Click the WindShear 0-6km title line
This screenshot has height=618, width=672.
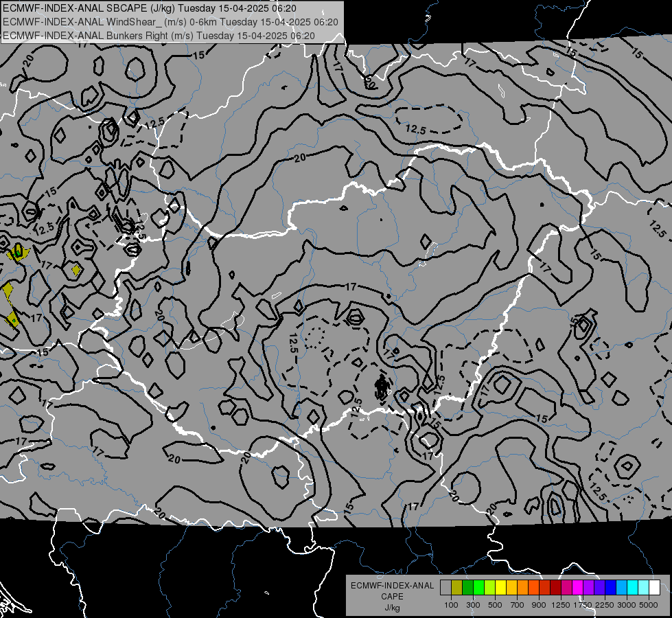click(170, 22)
